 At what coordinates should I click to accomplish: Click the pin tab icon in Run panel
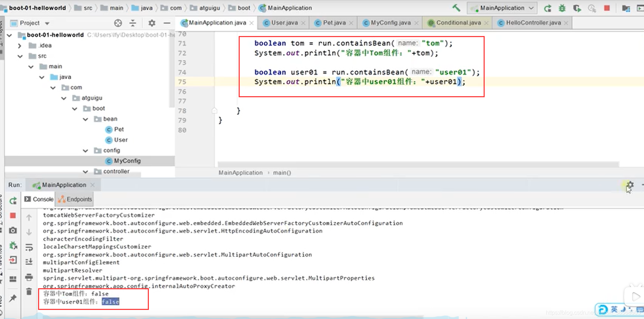[13, 298]
